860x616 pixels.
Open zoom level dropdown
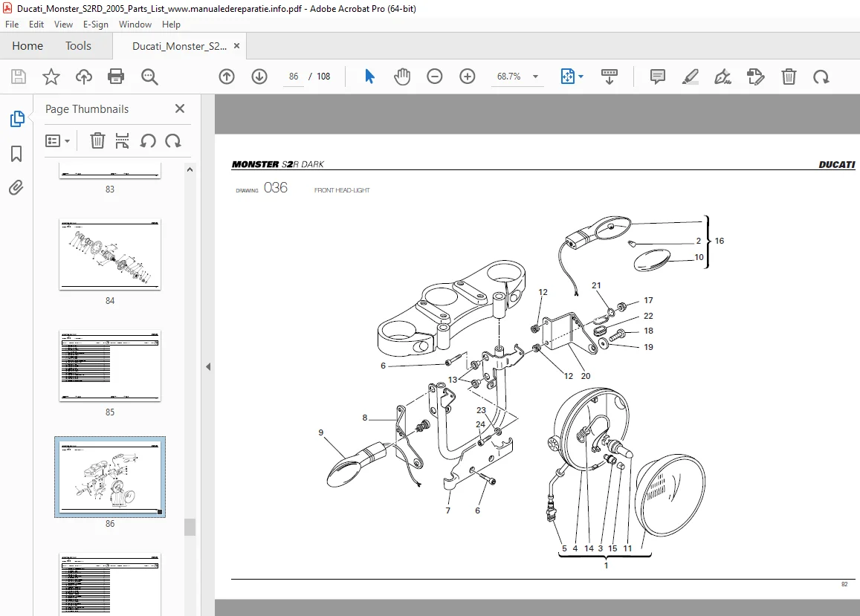coord(535,77)
